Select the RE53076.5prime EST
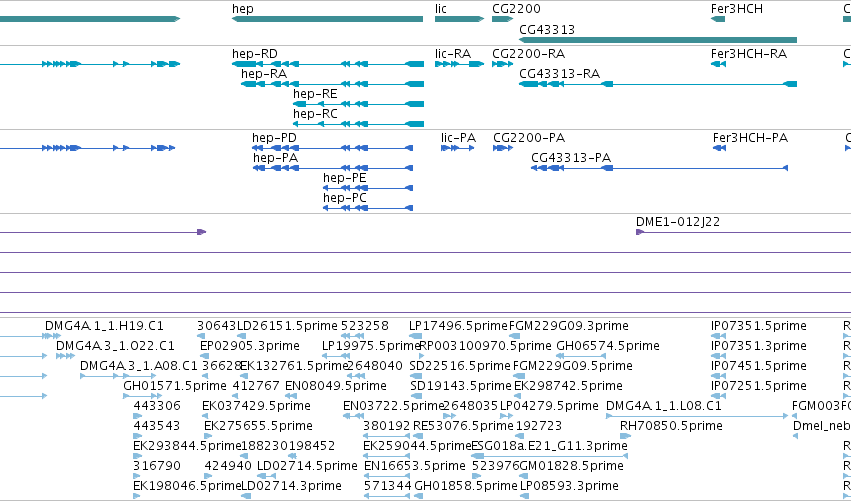 click(418, 436)
